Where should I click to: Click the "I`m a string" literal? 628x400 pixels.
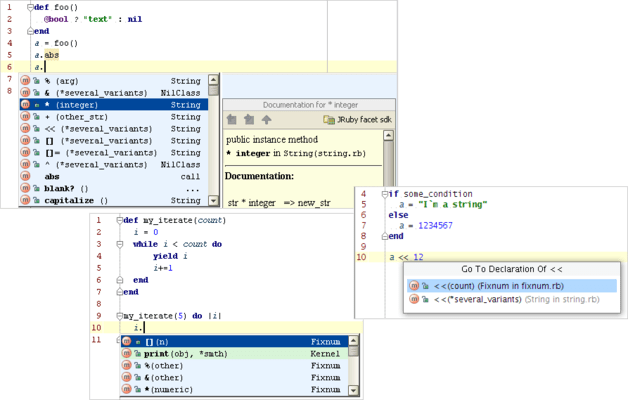coord(453,204)
